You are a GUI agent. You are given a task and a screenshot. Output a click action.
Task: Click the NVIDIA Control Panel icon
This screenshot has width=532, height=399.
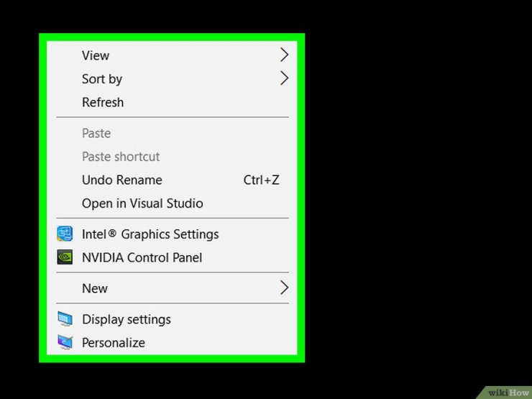[65, 257]
